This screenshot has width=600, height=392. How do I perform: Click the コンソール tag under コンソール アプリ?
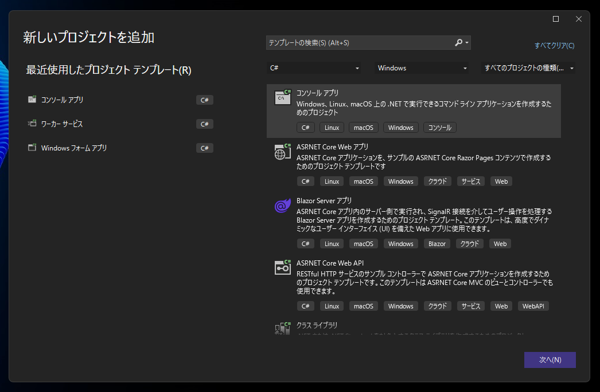pyautogui.click(x=440, y=127)
